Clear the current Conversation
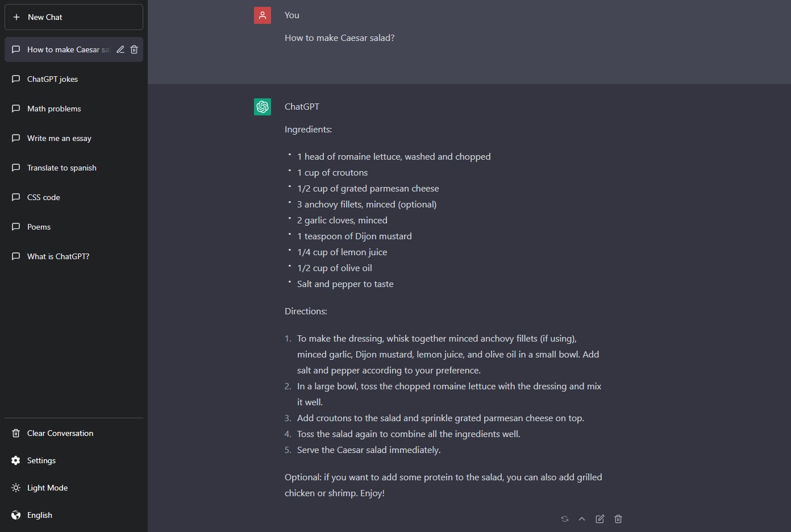Image resolution: width=791 pixels, height=532 pixels. click(x=60, y=433)
